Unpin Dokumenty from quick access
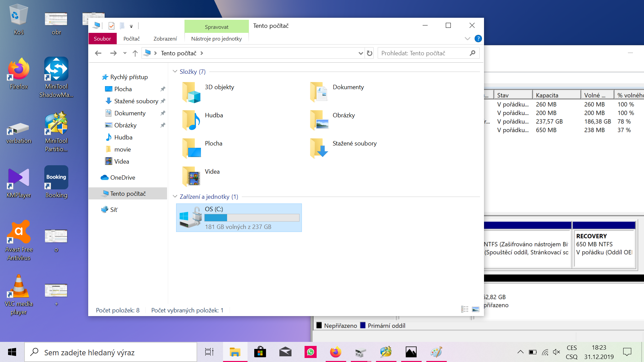The width and height of the screenshot is (644, 362). pyautogui.click(x=163, y=113)
